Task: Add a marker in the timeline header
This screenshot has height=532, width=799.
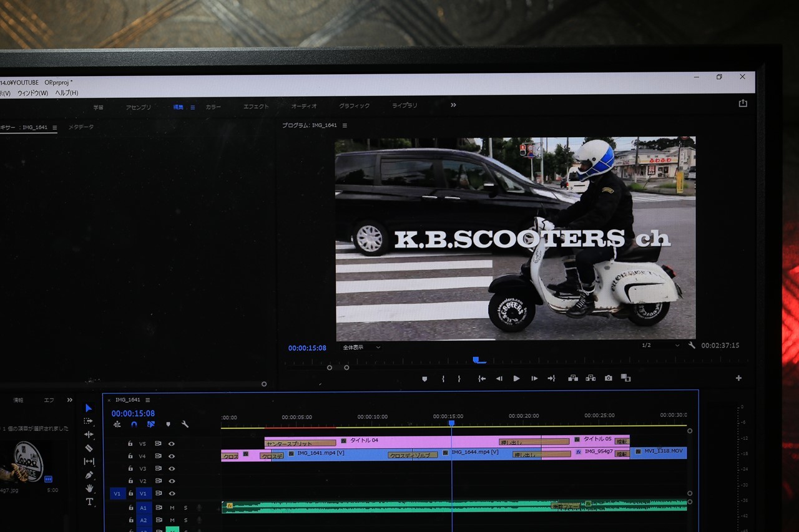Action: point(168,424)
